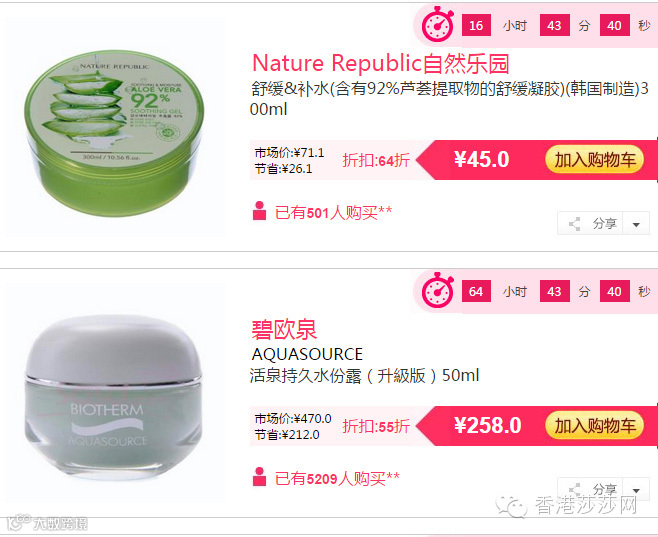This screenshot has width=658, height=537.
Task: Click the ¥258.0 price banner
Action: 488,425
